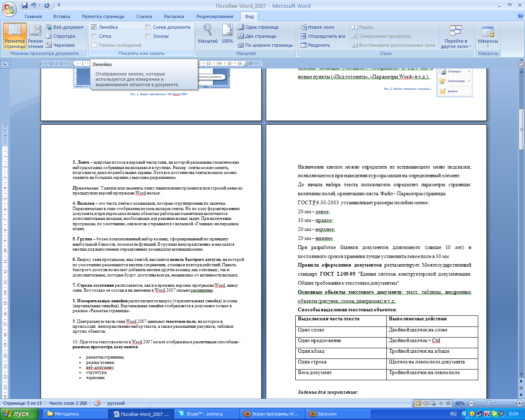Uncheck the Линейка checkbox
The image size is (525, 420).
[94, 27]
